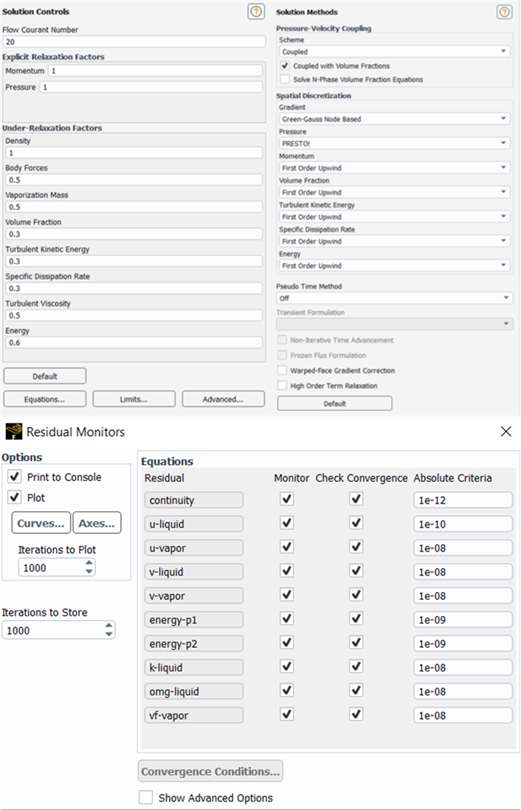Screen dimensions: 521x810
Task: Toggle Check Convergence for vf-vapor
Action: point(356,714)
